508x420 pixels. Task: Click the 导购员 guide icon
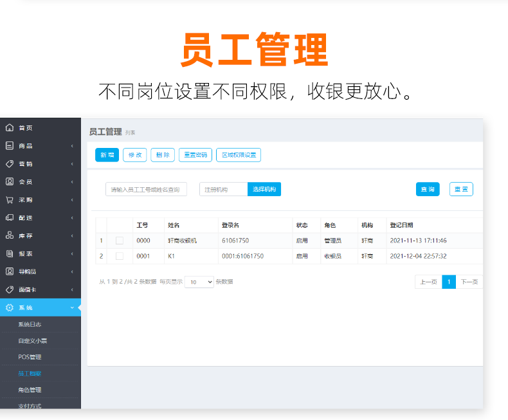[10, 271]
